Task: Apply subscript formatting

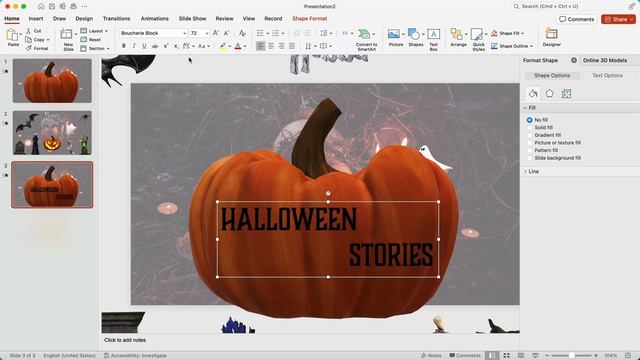Action: pos(176,46)
